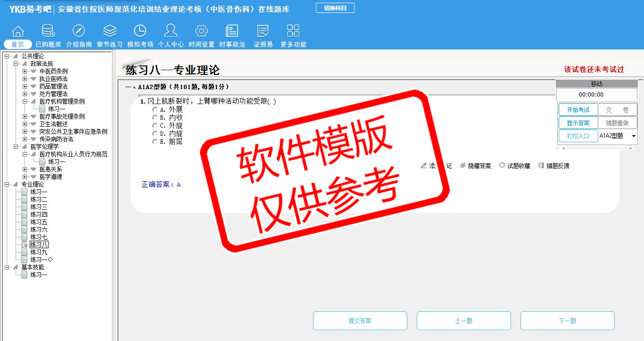Click 切换科目 to switch subject
The image size is (644, 341).
pyautogui.click(x=335, y=8)
